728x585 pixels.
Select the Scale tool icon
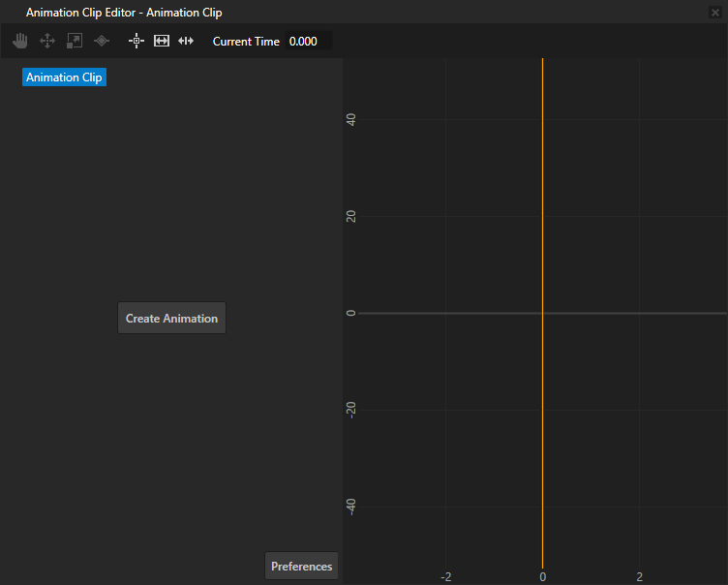74,41
